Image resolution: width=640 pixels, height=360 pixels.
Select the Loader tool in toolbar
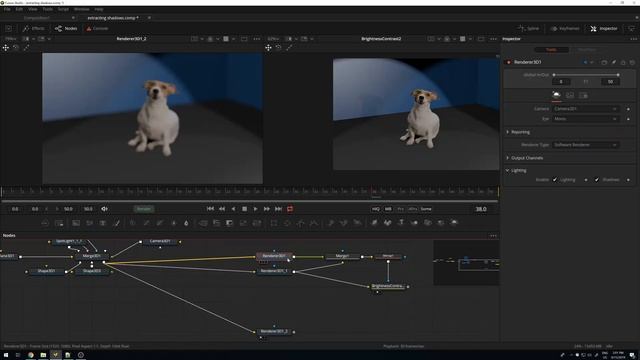(x=45, y=223)
